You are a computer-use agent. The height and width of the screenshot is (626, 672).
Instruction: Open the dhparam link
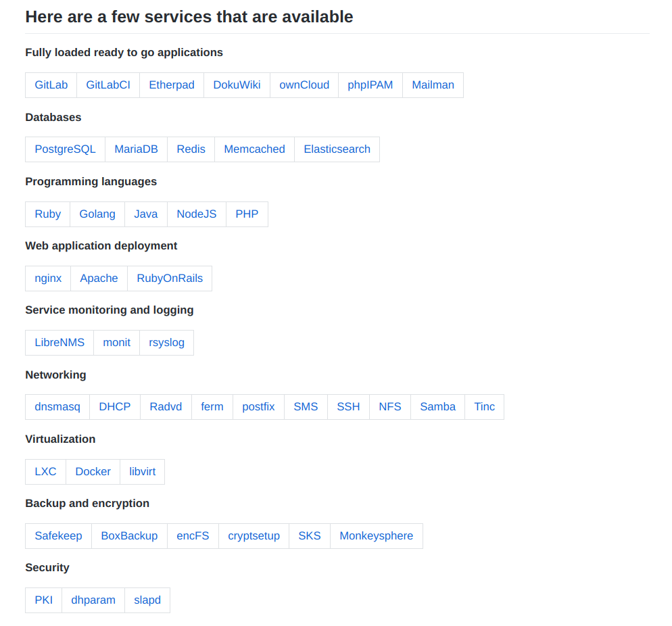coord(93,600)
